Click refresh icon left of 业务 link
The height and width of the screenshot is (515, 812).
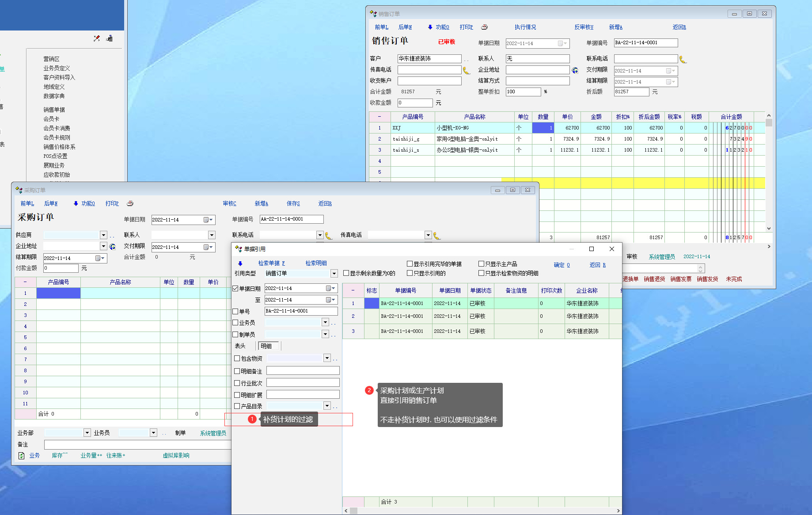coord(21,456)
